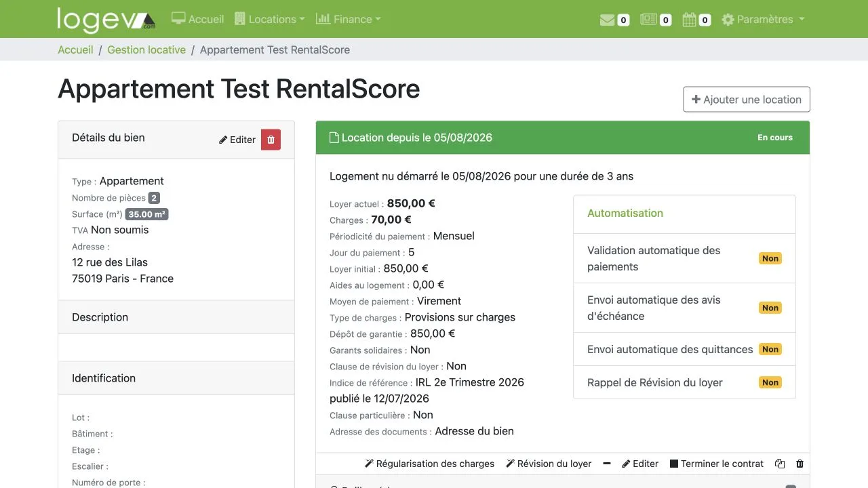Open Révision du loyer action

549,464
